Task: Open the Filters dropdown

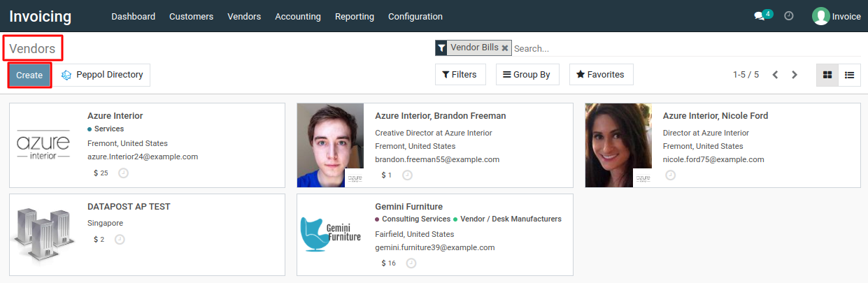Action: point(460,75)
